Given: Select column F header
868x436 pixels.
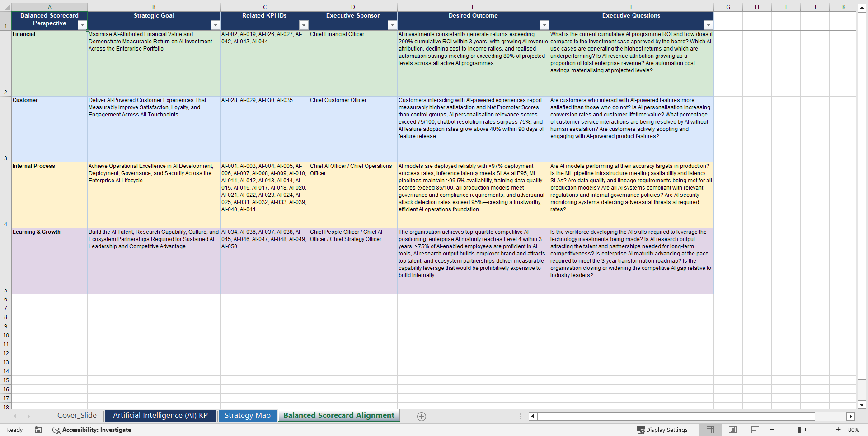Looking at the screenshot, I should (631, 7).
